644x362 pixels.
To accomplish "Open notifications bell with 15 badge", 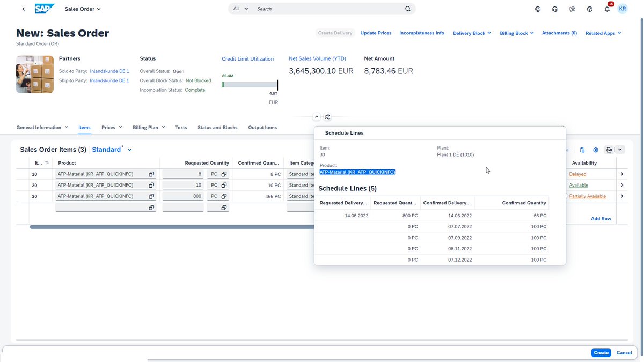I will click(x=608, y=9).
